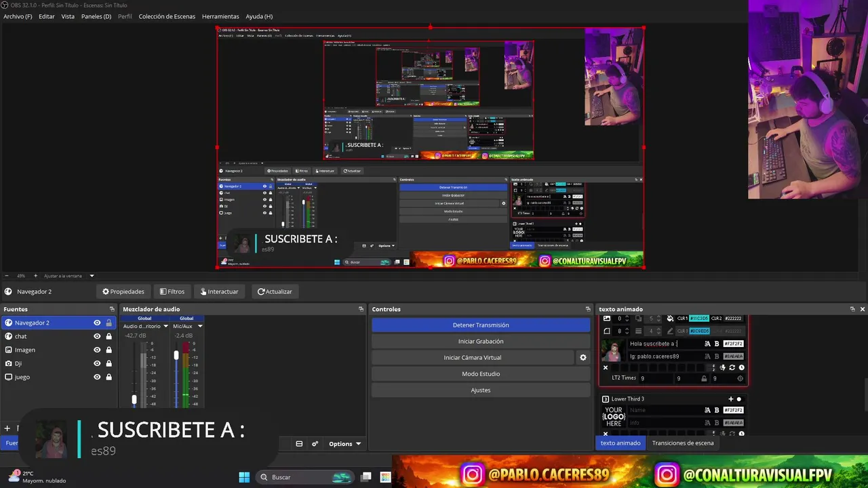Viewport: 868px width, 488px height.
Task: Select the juego source row
Action: [58, 377]
